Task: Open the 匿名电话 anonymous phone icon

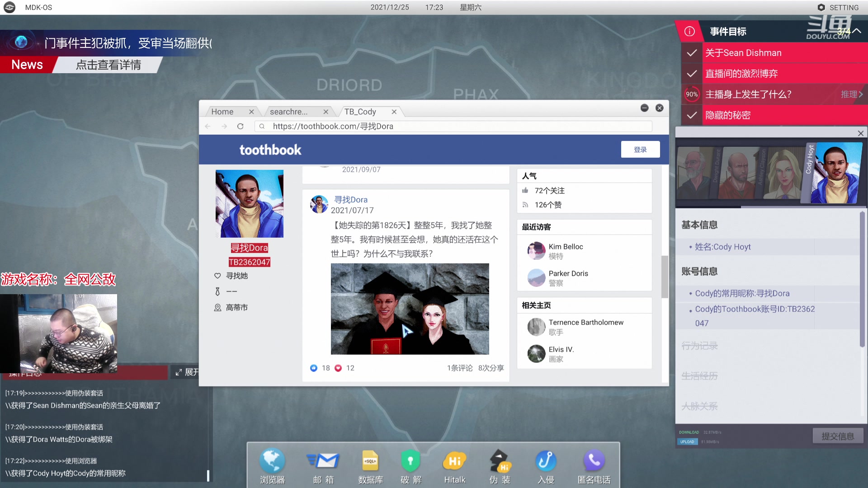Action: (594, 462)
